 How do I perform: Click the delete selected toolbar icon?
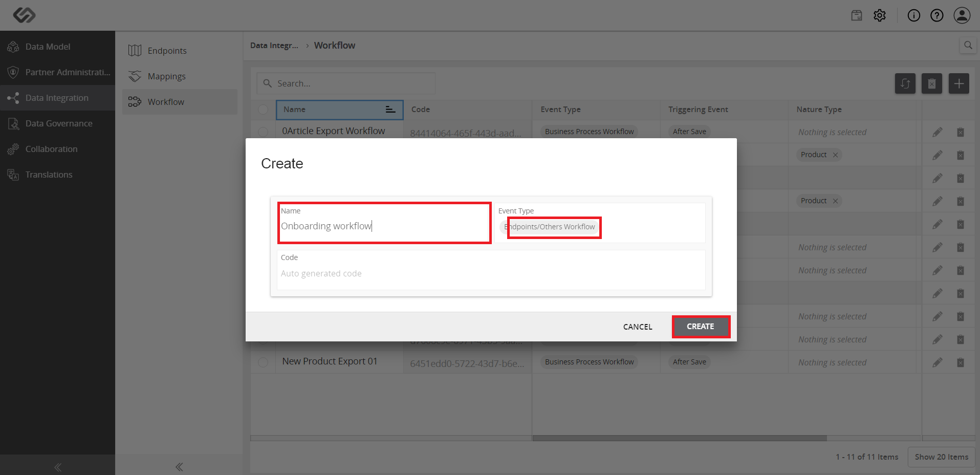pyautogui.click(x=931, y=83)
